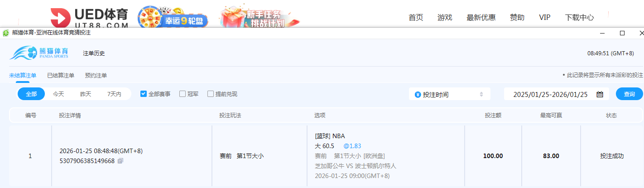This screenshot has width=644, height=188.
Task: Click row number 1 cell
Action: pos(30,156)
